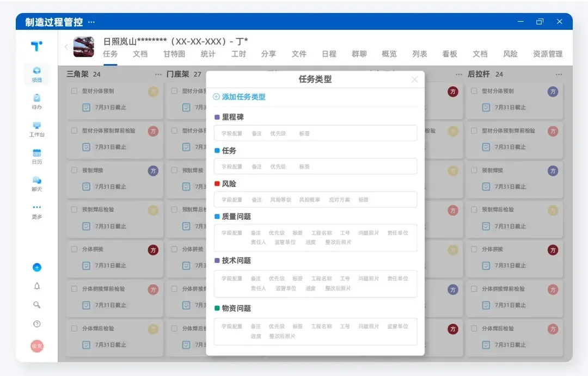The width and height of the screenshot is (588, 376).
Task: Open the three-dot menu of 三角架 column
Action: pyautogui.click(x=158, y=74)
